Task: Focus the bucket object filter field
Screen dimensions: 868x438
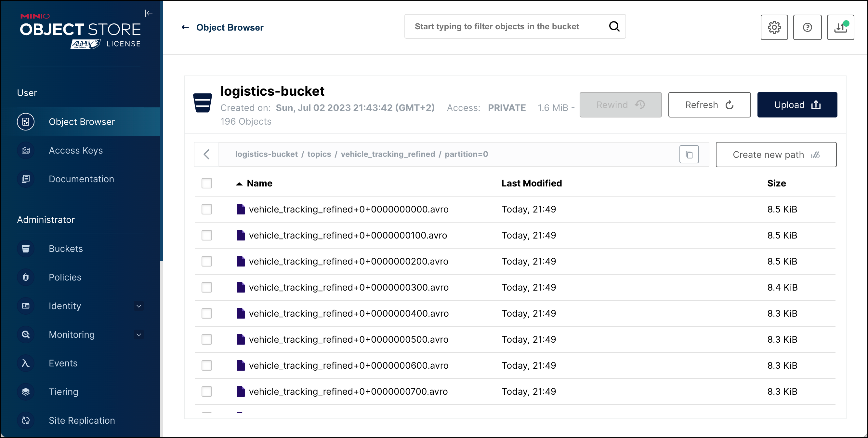Action: (x=506, y=26)
